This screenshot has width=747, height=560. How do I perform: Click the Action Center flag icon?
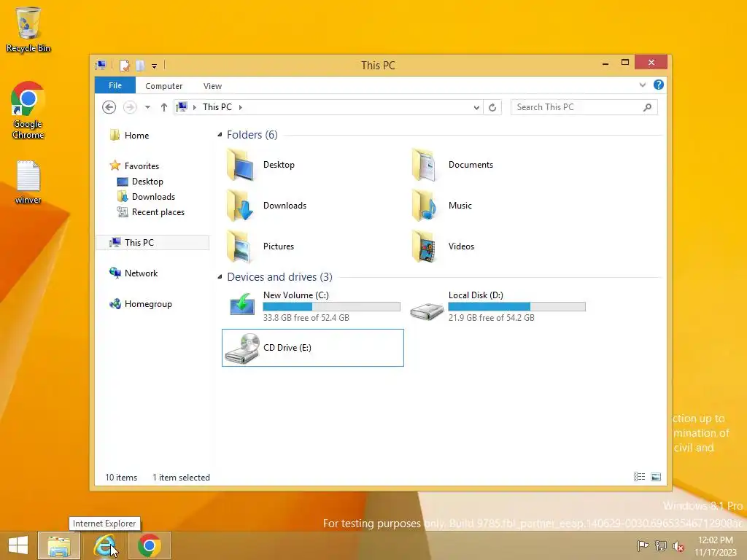[x=643, y=545]
